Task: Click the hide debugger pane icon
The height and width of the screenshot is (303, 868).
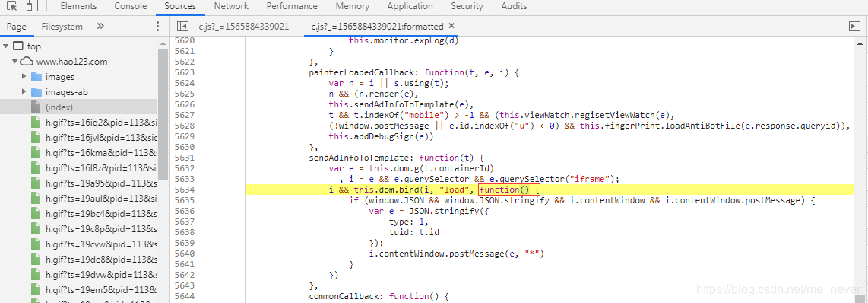Action: 854,26
